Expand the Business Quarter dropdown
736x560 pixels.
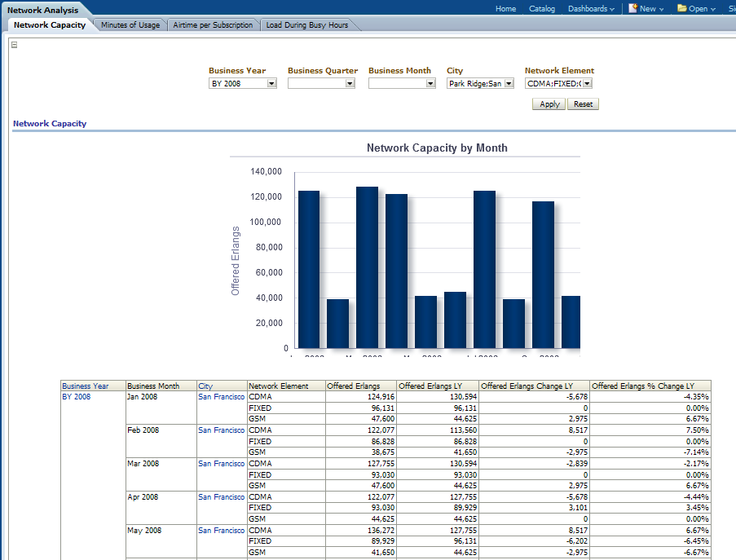(x=350, y=83)
